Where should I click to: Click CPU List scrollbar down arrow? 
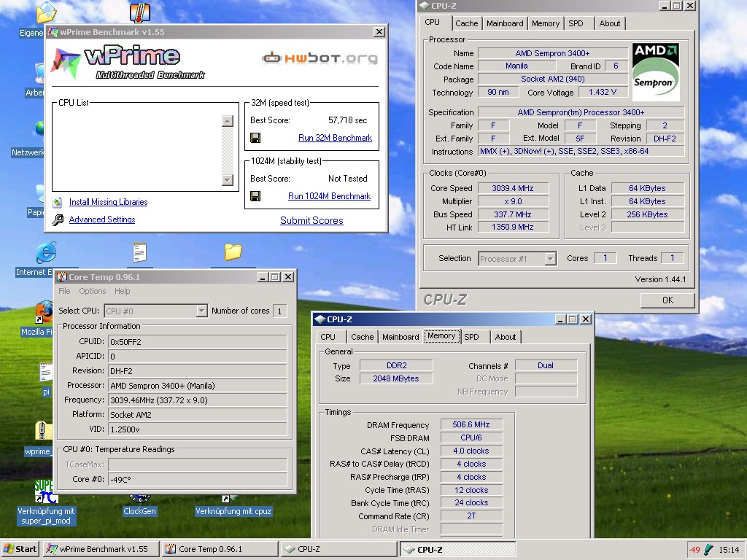(228, 179)
